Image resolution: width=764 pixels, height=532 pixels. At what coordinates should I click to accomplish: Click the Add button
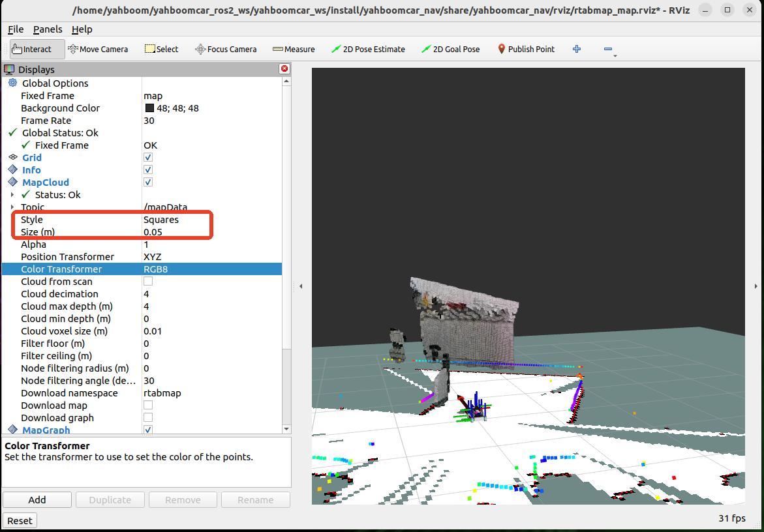point(37,500)
